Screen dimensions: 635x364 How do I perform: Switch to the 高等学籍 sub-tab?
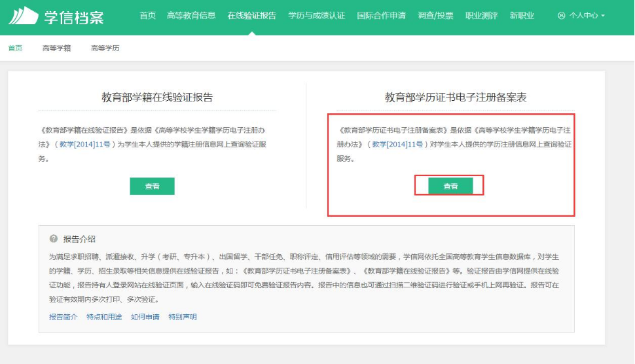57,48
